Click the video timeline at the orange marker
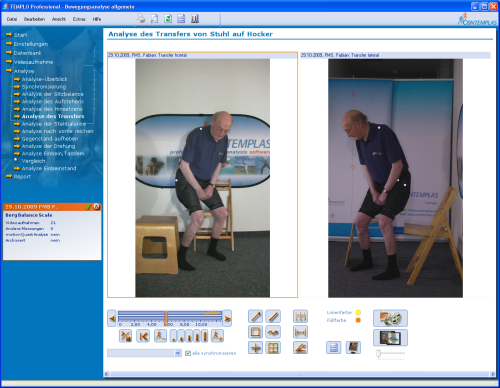 point(166,318)
